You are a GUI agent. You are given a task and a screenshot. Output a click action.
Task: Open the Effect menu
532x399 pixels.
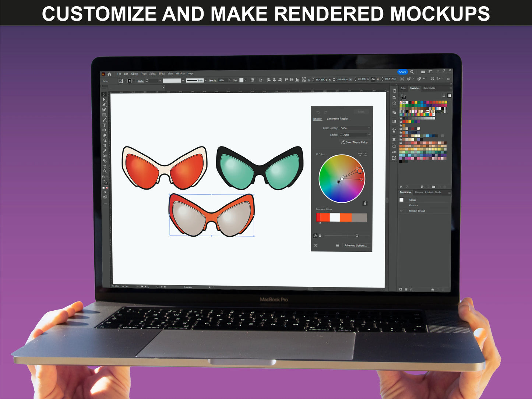[162, 74]
